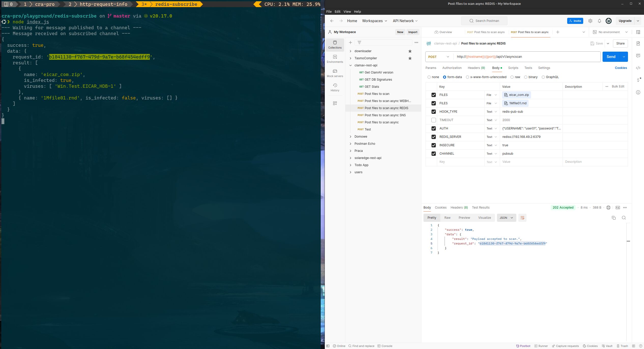Screen dimensions: 644x349
Task: Select the x-www-form-urlencoded radio option
Action: pyautogui.click(x=467, y=77)
